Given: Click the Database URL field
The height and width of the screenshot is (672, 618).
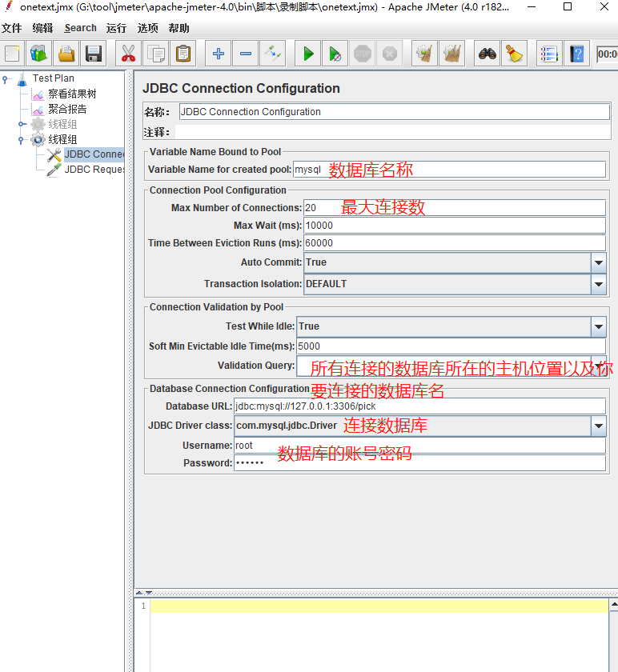Looking at the screenshot, I should 419,406.
